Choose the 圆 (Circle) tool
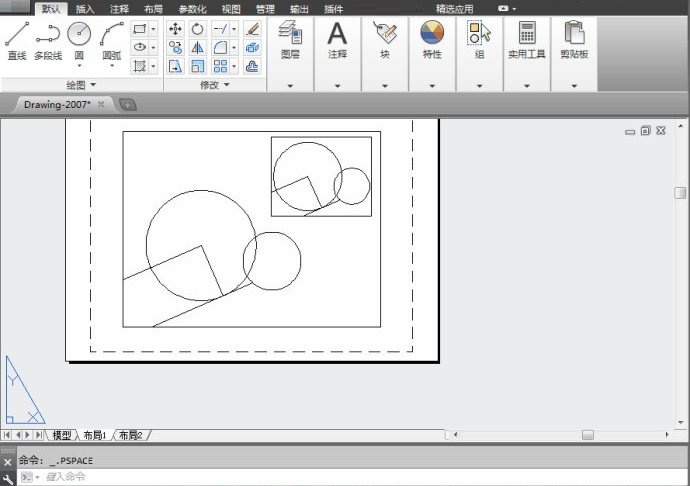690x486 pixels. (x=79, y=38)
